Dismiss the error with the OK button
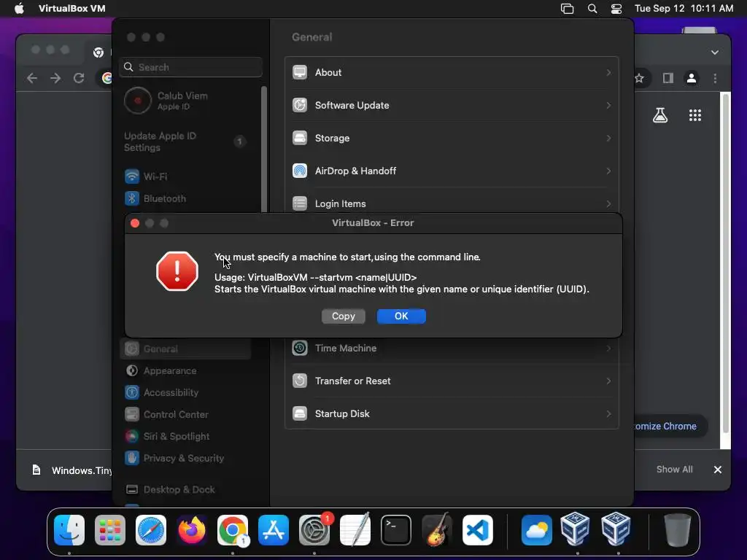 click(401, 316)
